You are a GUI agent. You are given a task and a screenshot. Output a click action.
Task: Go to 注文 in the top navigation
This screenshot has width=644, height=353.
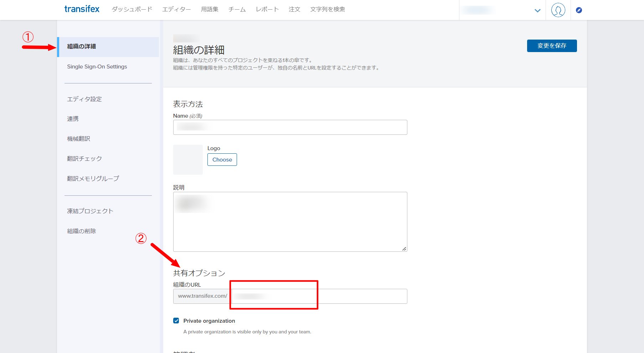[x=294, y=9]
